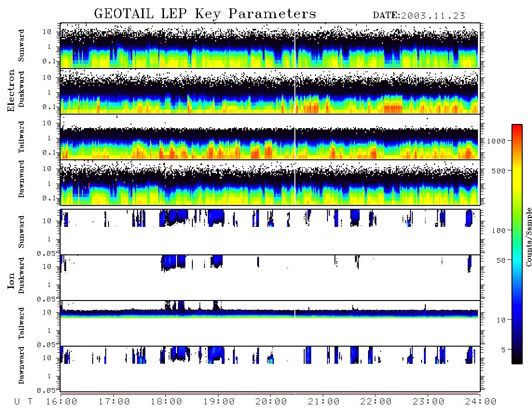This screenshot has height=410, width=532.
Task: Click the Ion "Tailward" axis label
Action: pyautogui.click(x=21, y=323)
